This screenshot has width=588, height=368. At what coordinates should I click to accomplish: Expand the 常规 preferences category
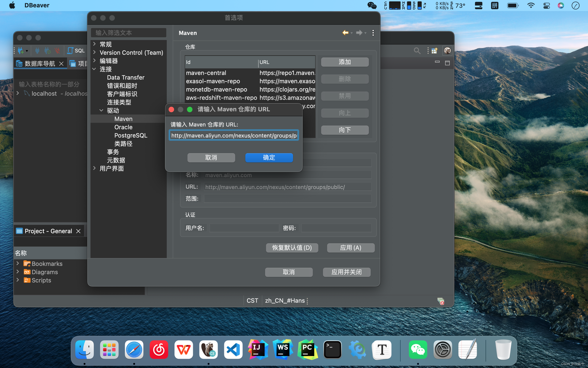pyautogui.click(x=95, y=44)
